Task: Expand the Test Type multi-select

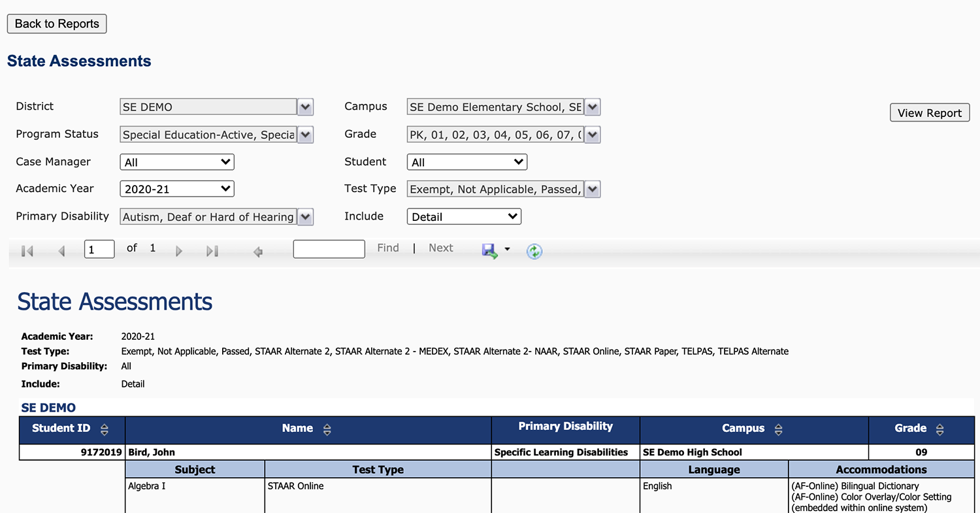Action: tap(592, 190)
